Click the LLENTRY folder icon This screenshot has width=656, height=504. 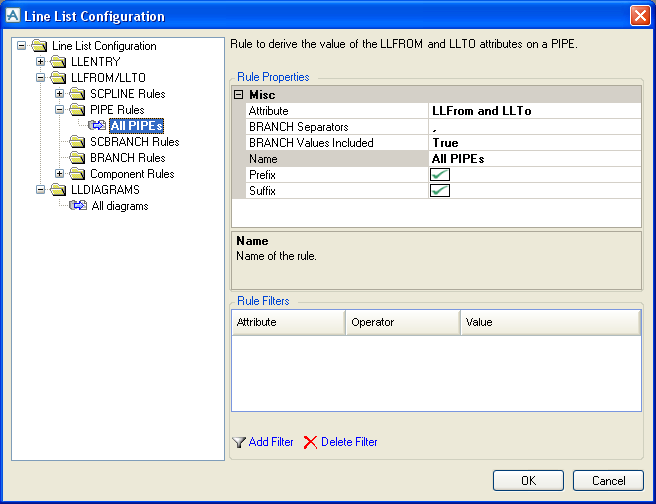tap(59, 62)
